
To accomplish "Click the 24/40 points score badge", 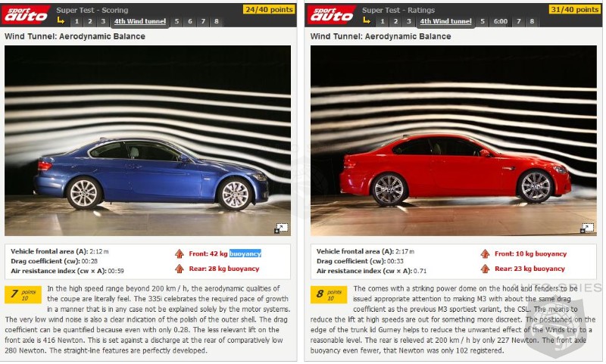I will pyautogui.click(x=269, y=10).
